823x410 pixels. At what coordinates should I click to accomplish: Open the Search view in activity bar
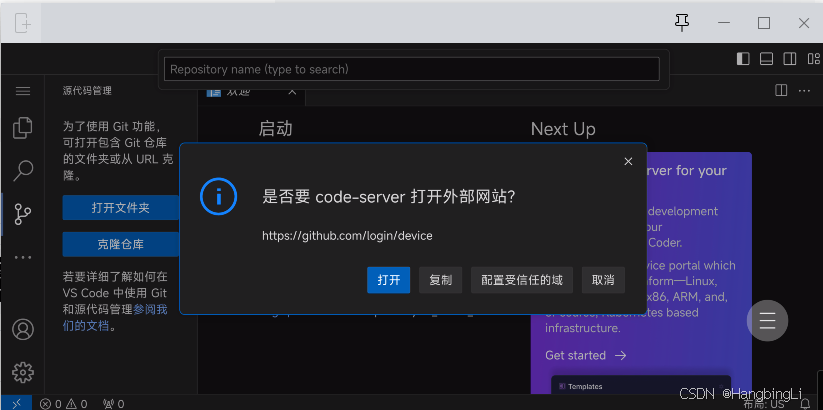pos(23,171)
